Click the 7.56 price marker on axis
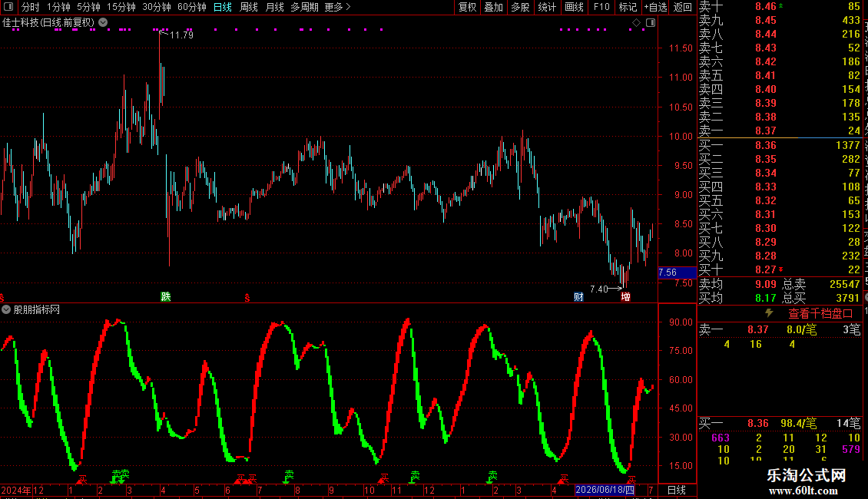Image resolution: width=868 pixels, height=499 pixels. pos(677,273)
